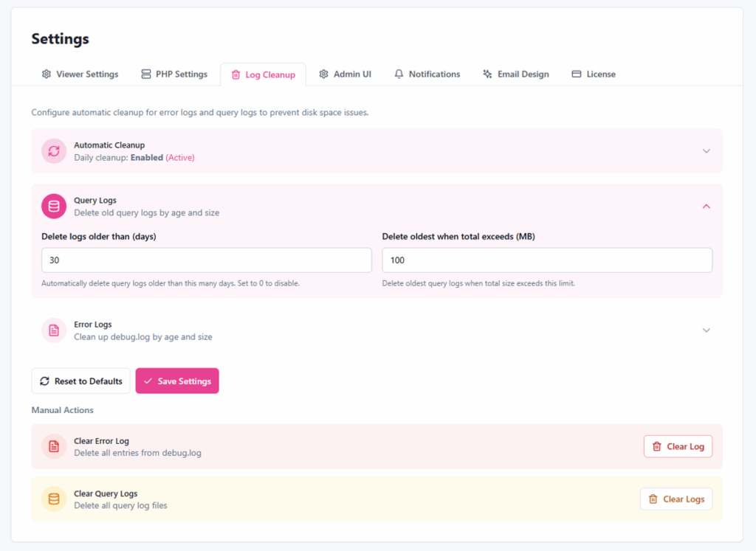The height and width of the screenshot is (551, 756).
Task: Click the sparkle icon on Email Design tab
Action: tap(487, 74)
